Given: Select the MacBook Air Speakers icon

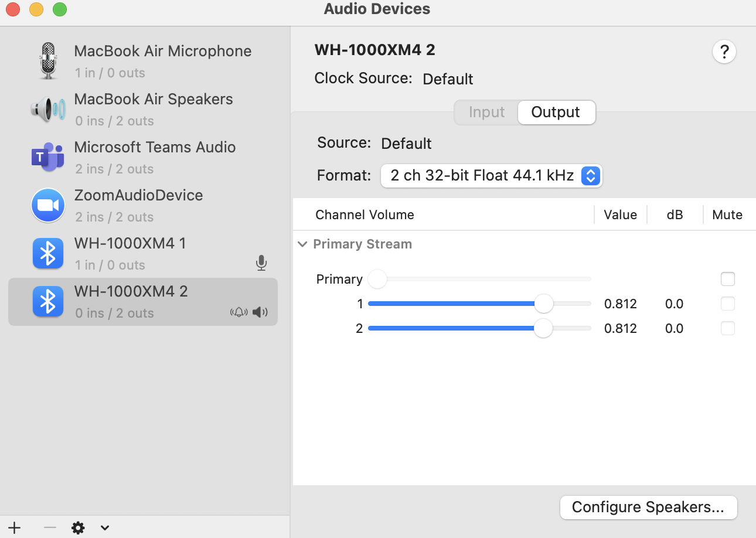Looking at the screenshot, I should [x=48, y=109].
